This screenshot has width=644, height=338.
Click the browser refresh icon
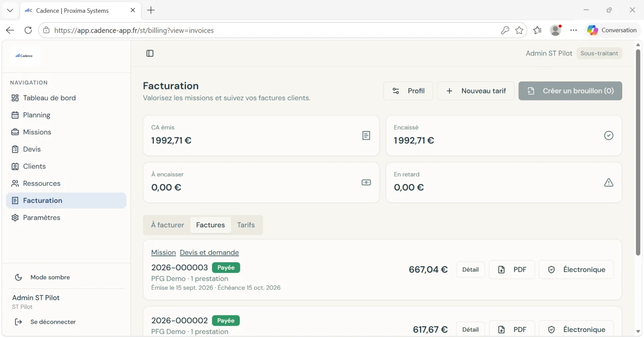pos(28,30)
